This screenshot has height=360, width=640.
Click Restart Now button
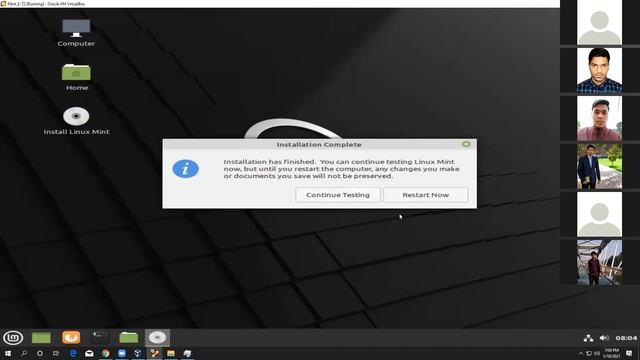pos(425,195)
